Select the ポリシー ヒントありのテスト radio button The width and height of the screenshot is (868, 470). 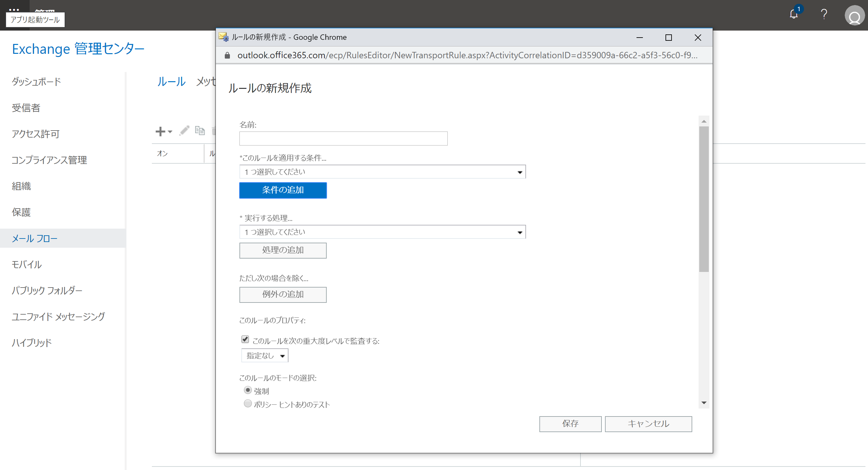tap(248, 404)
